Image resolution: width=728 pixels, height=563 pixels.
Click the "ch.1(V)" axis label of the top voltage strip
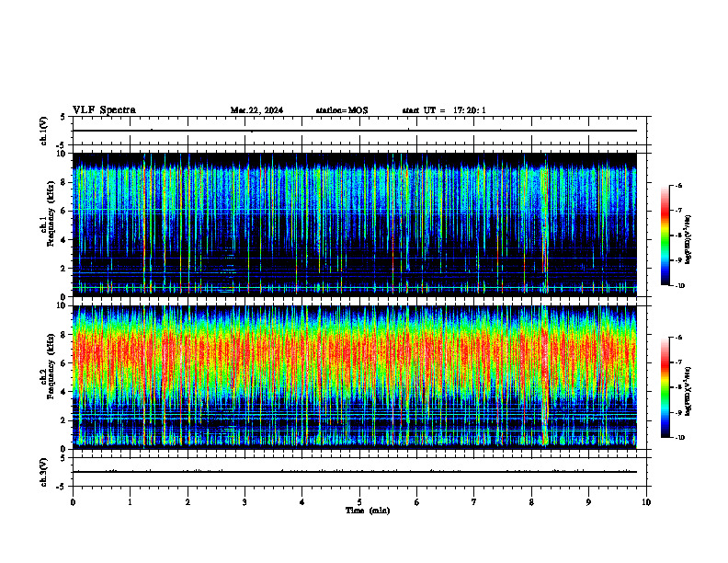click(x=44, y=131)
